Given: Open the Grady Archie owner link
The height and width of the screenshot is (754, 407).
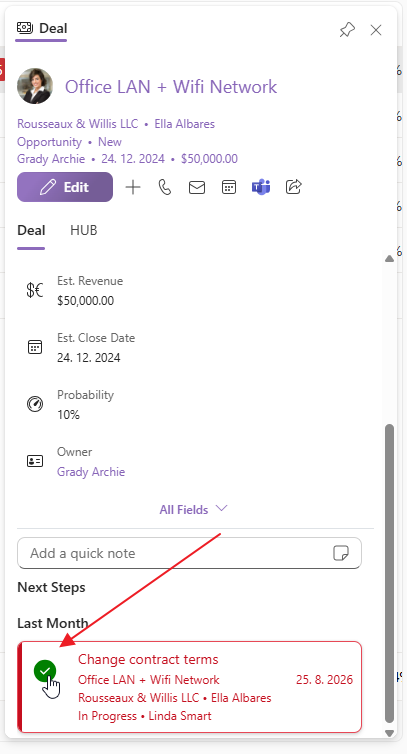Looking at the screenshot, I should (x=91, y=472).
